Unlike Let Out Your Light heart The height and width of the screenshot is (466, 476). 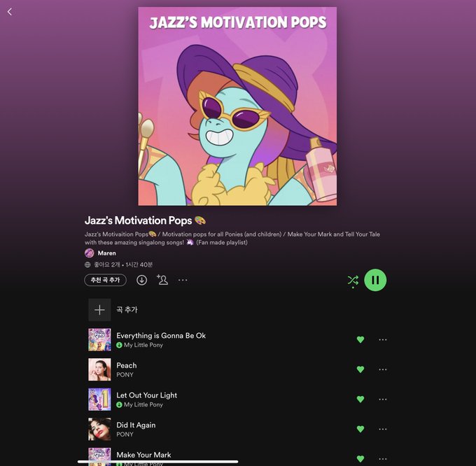click(x=360, y=400)
